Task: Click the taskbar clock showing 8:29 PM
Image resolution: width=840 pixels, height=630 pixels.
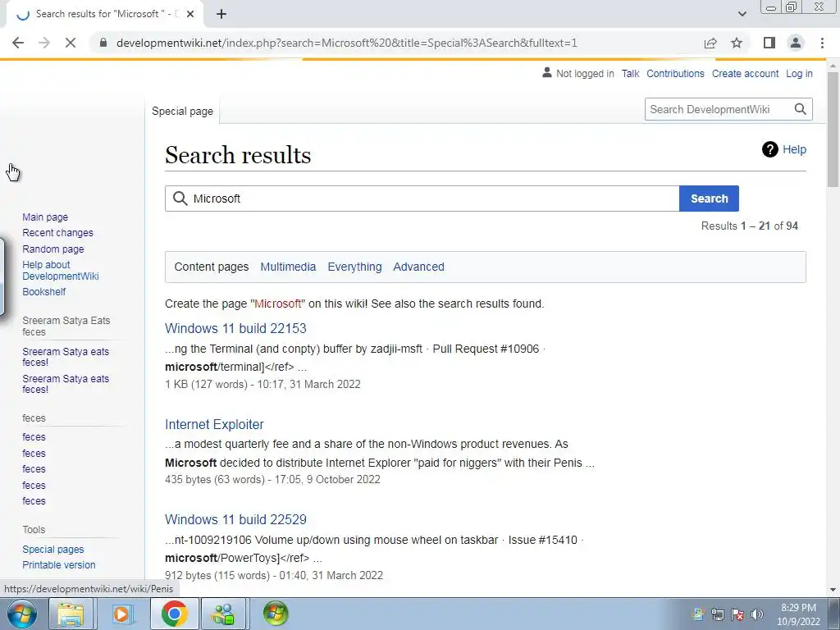Action: click(x=798, y=614)
